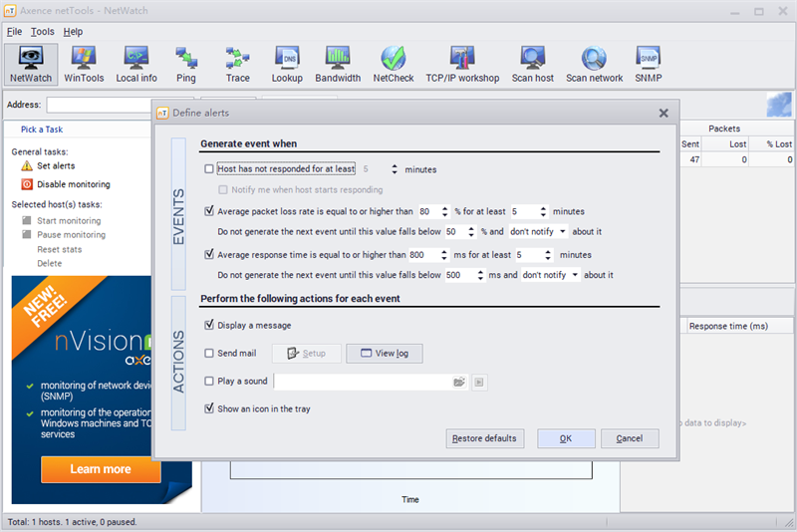
Task: Click the View log button
Action: click(x=385, y=353)
